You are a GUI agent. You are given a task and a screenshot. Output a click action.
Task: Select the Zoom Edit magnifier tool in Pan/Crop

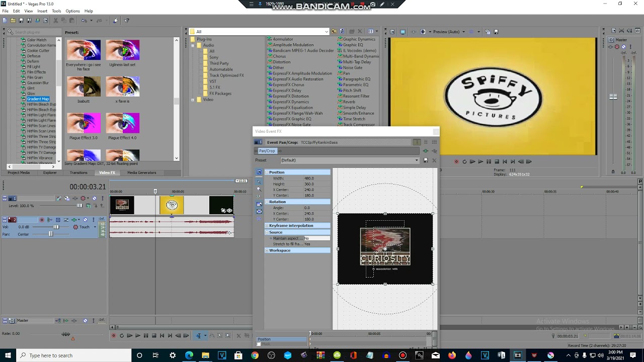pos(259,190)
